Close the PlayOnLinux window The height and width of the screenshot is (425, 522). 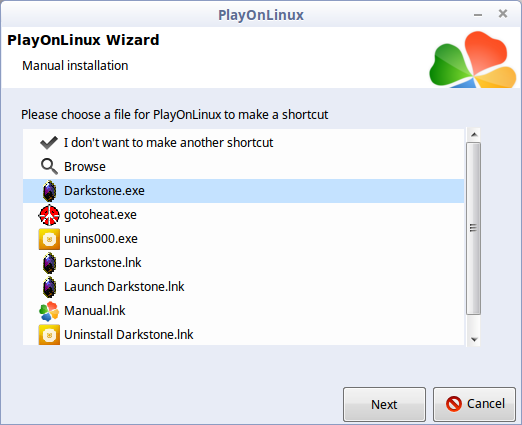point(503,14)
